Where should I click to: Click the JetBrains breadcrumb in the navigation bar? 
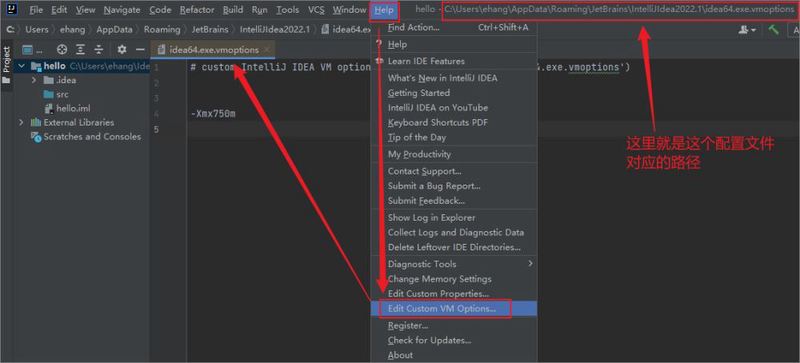pyautogui.click(x=210, y=30)
